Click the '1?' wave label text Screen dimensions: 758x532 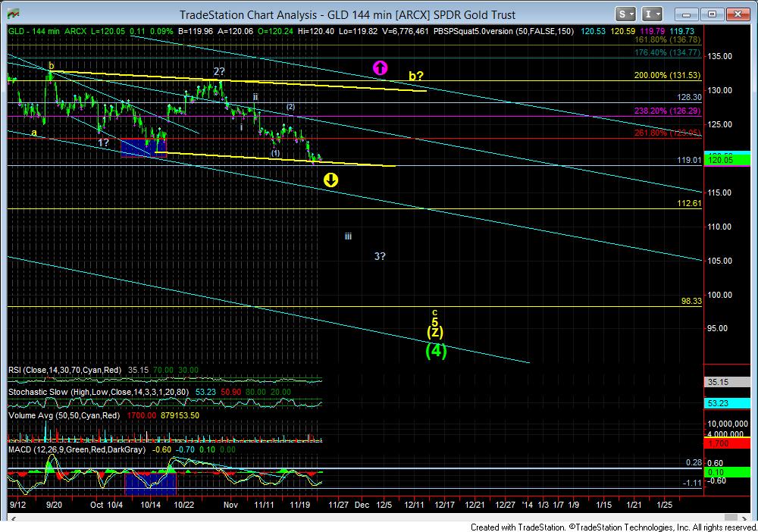pyautogui.click(x=103, y=142)
